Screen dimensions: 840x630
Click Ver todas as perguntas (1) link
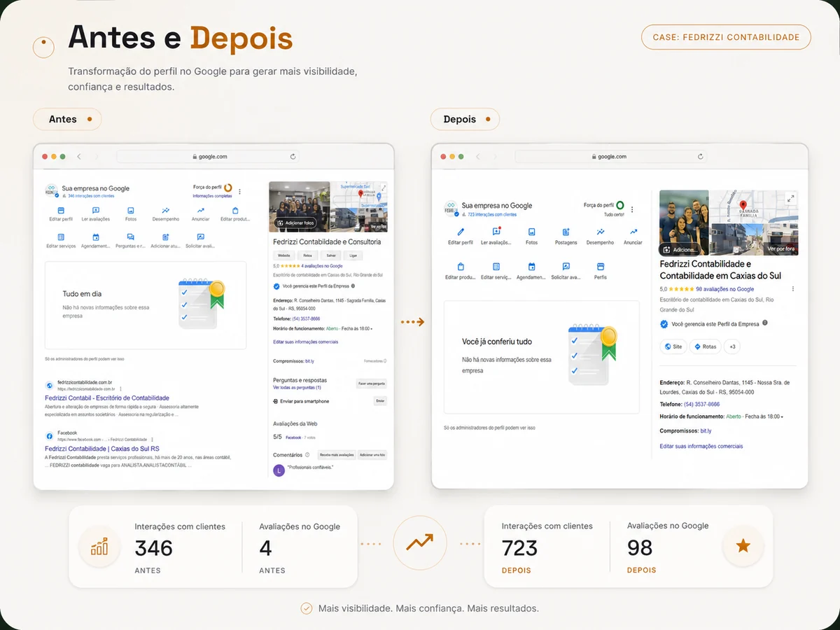pyautogui.click(x=297, y=387)
